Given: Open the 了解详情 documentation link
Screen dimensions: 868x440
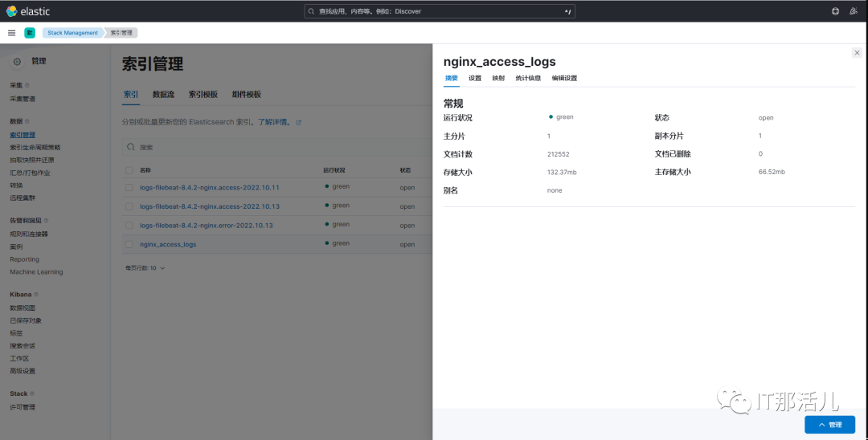Looking at the screenshot, I should (274, 122).
